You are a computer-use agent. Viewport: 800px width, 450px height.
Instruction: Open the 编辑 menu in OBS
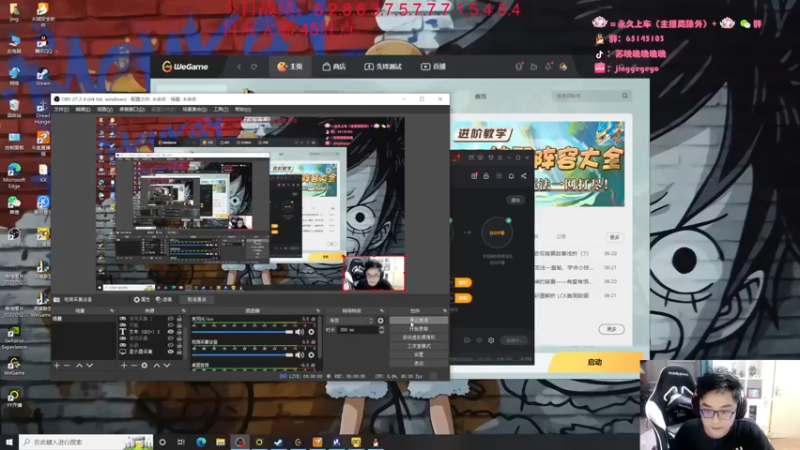pyautogui.click(x=83, y=110)
